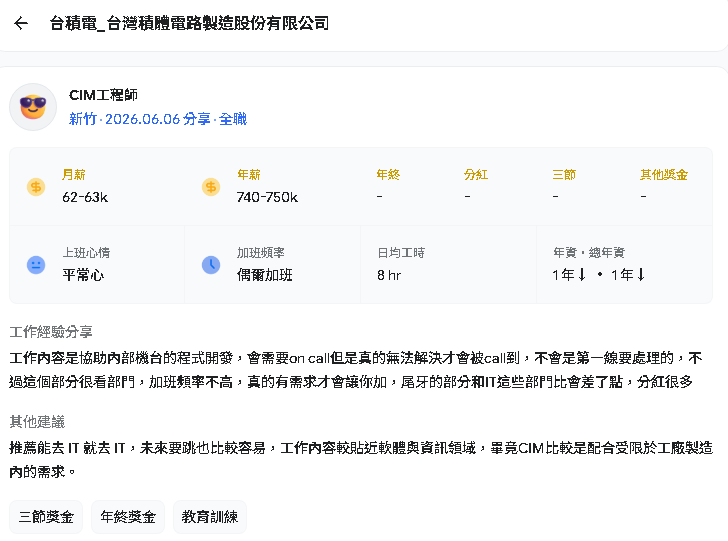
Task: Select the 62-63k monthly salary value
Action: pos(85,197)
